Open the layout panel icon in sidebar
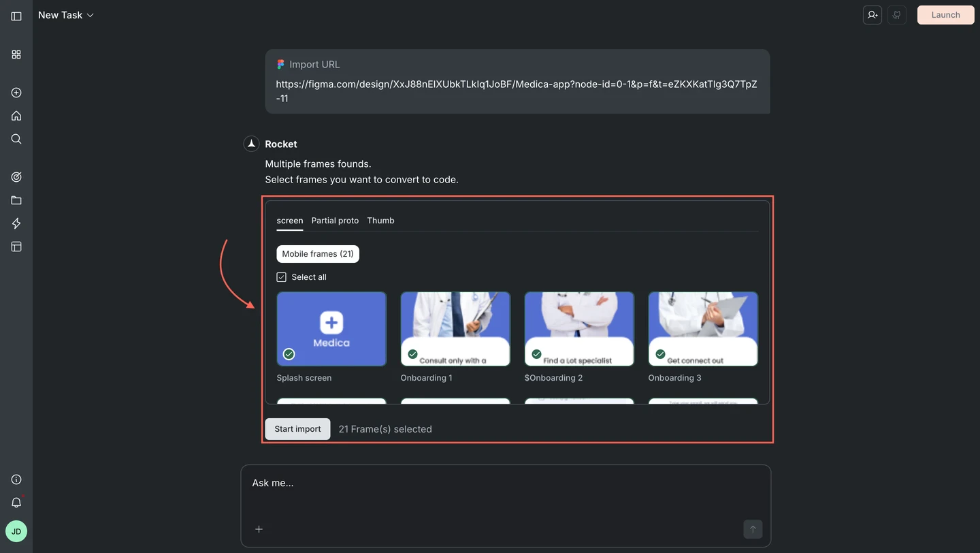This screenshot has height=553, width=980. pyautogui.click(x=16, y=247)
